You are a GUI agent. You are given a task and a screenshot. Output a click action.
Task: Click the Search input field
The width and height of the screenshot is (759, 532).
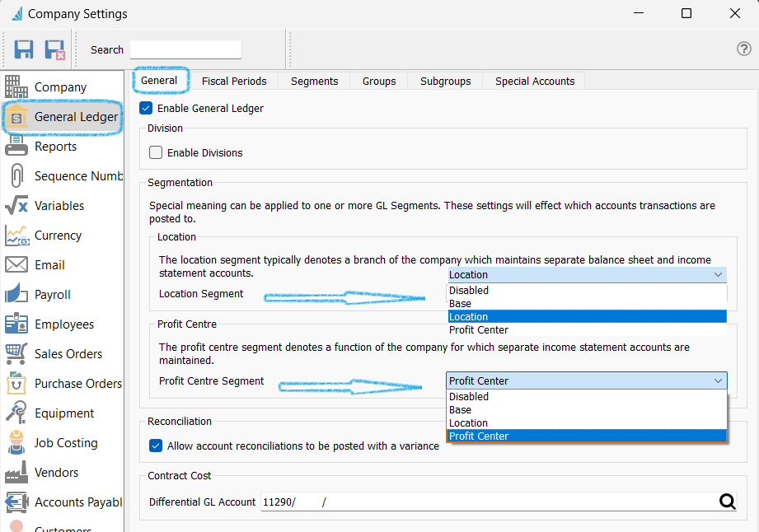[x=185, y=49]
